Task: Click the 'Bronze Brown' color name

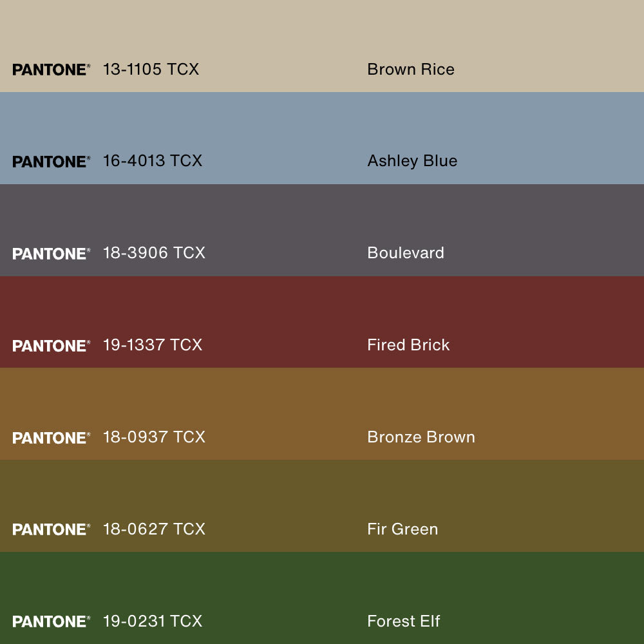Action: coord(421,437)
